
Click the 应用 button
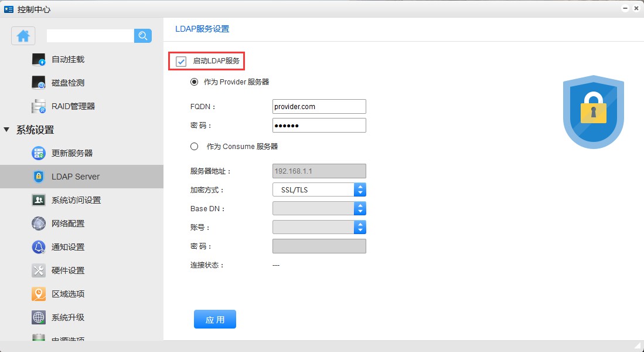click(x=215, y=319)
